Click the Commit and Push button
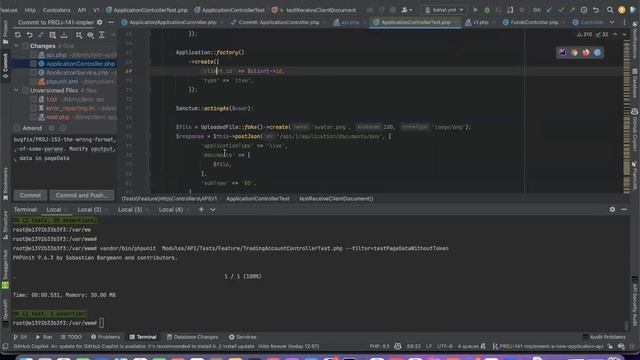The height and width of the screenshot is (360, 640). 82,196
